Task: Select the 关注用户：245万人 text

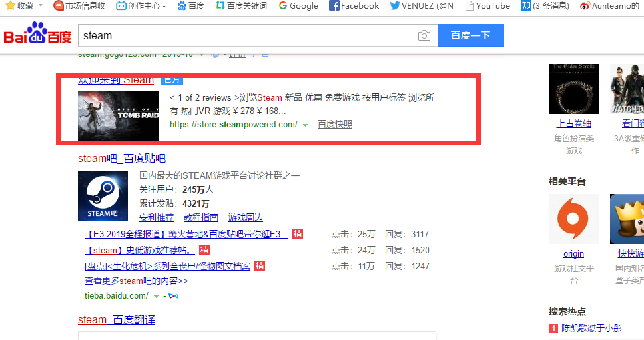Action: tap(176, 189)
